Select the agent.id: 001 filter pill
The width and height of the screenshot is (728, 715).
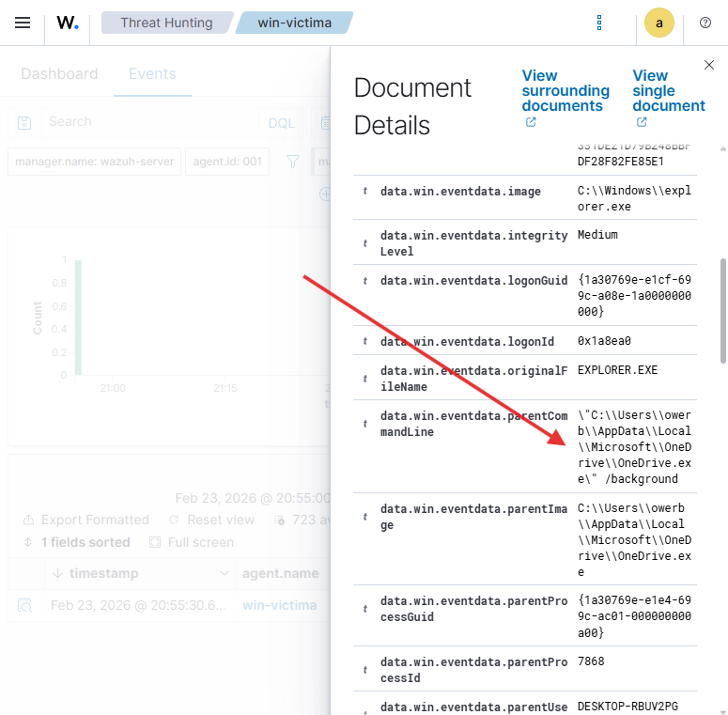(227, 162)
